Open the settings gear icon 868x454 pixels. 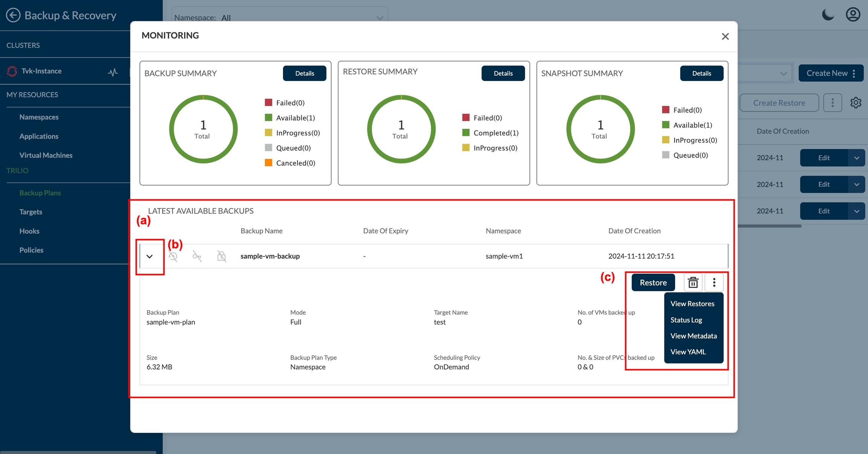(x=856, y=103)
